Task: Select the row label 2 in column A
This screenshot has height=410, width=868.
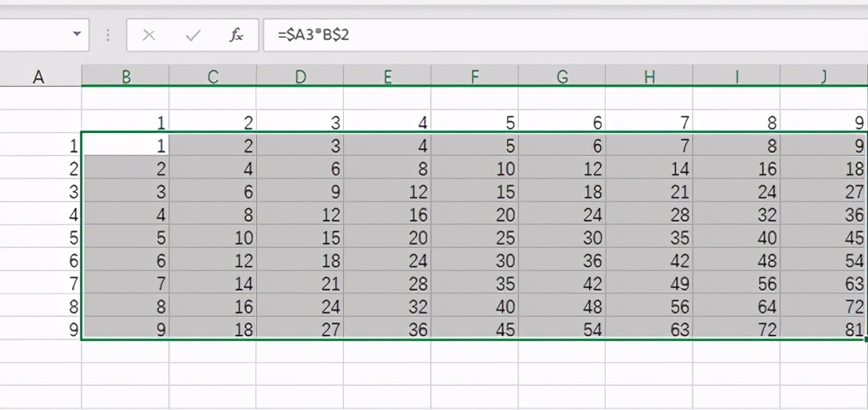Action: (41, 167)
